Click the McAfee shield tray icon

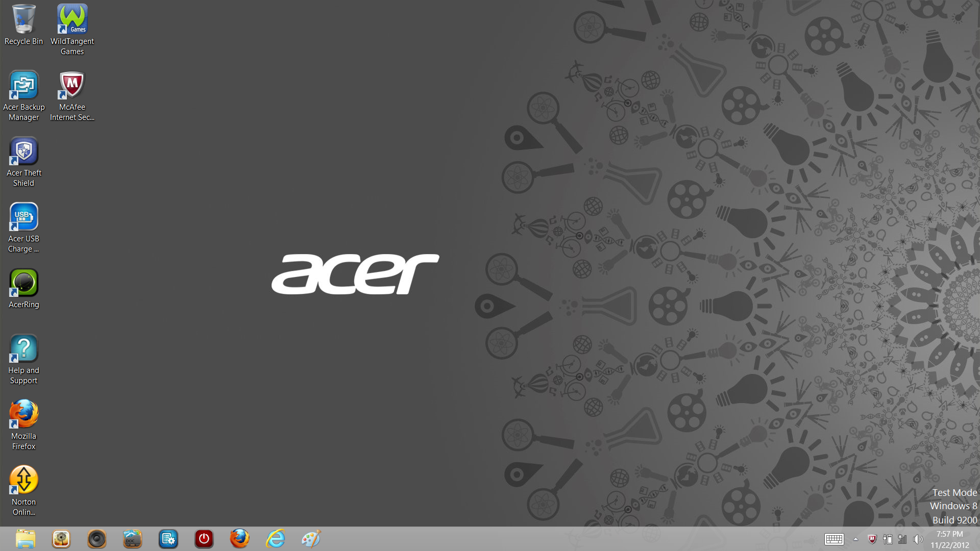tap(872, 539)
